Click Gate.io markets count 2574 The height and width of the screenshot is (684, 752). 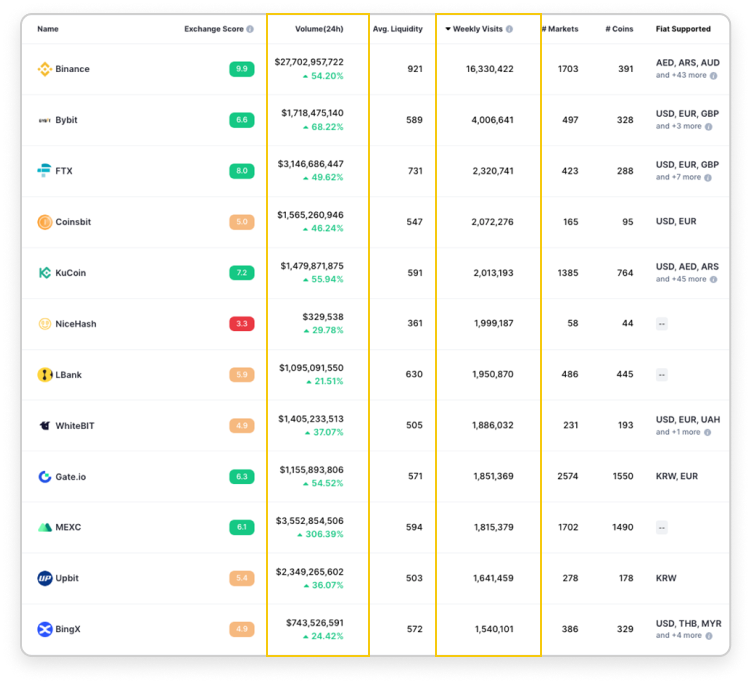point(568,477)
